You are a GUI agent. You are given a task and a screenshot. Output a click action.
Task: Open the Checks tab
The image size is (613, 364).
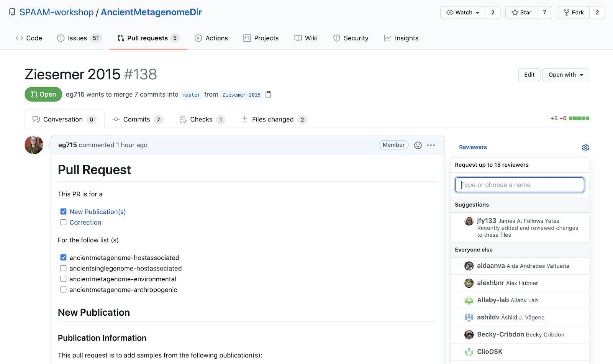(202, 119)
